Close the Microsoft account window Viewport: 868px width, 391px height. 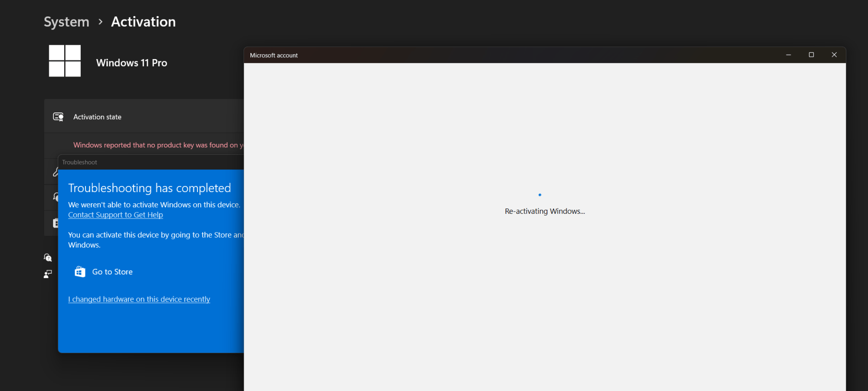point(834,55)
